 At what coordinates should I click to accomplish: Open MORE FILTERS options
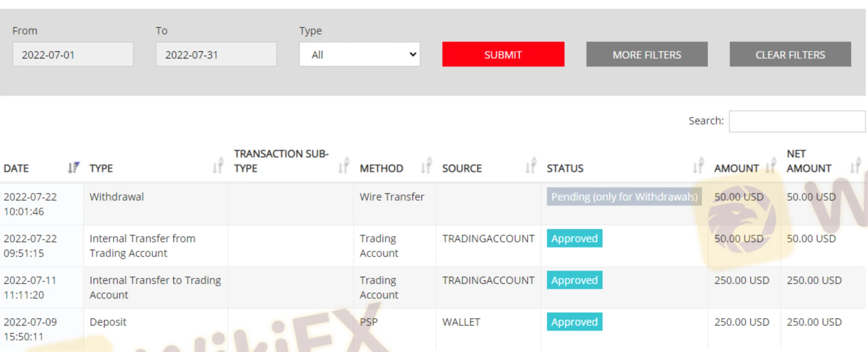point(647,54)
